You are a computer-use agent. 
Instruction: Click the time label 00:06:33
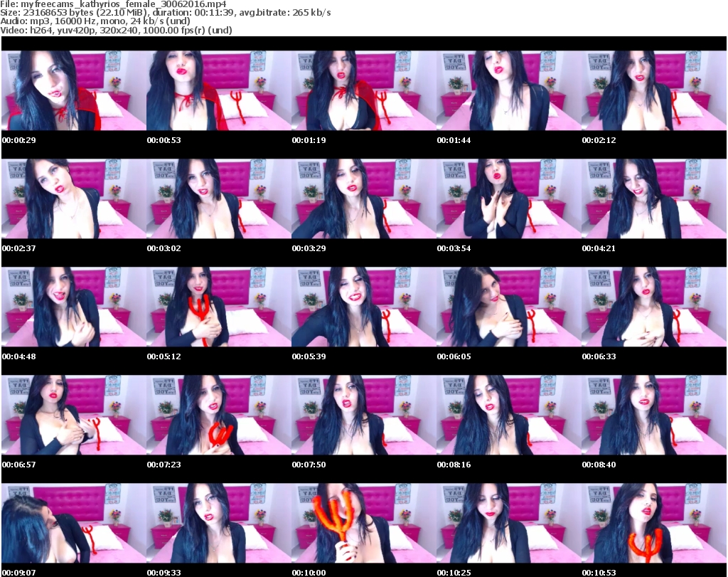(599, 356)
